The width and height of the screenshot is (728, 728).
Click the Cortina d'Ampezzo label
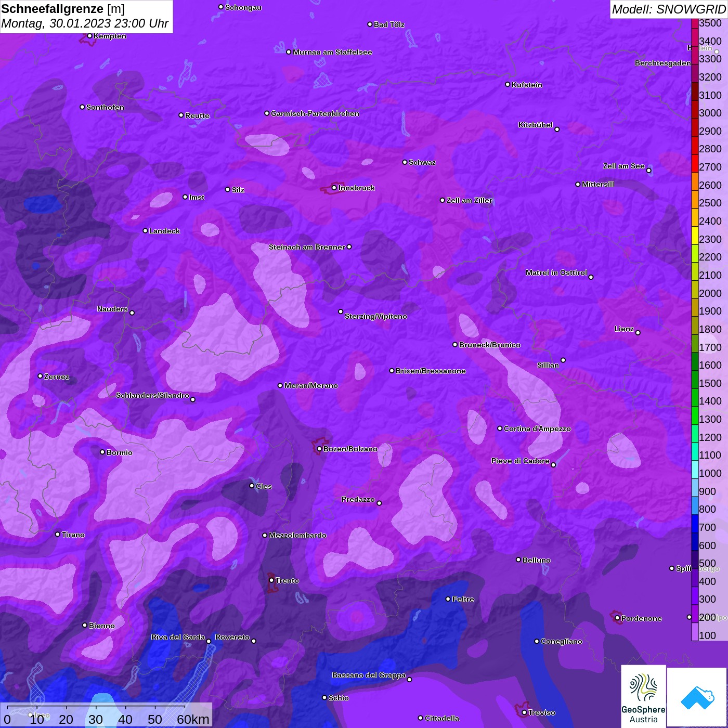537,428
